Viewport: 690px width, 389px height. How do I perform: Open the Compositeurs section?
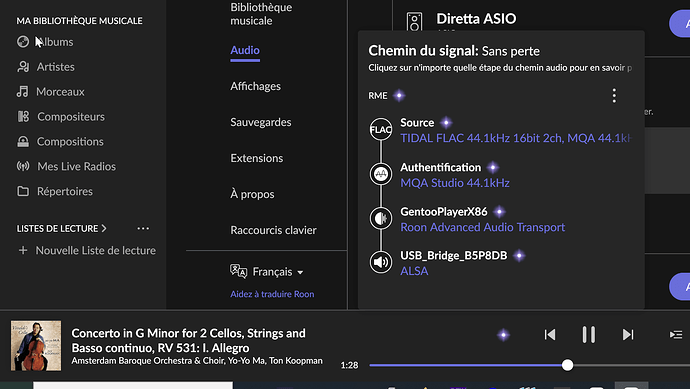pos(61,117)
